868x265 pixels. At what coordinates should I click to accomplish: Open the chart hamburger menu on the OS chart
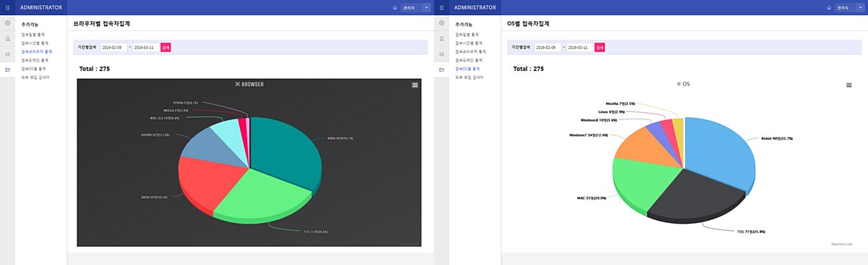848,85
